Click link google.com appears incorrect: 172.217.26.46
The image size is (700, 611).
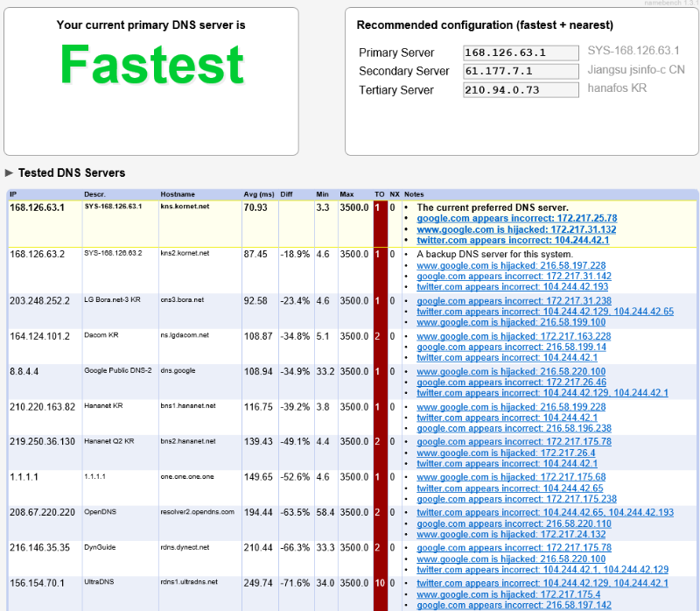click(x=511, y=383)
